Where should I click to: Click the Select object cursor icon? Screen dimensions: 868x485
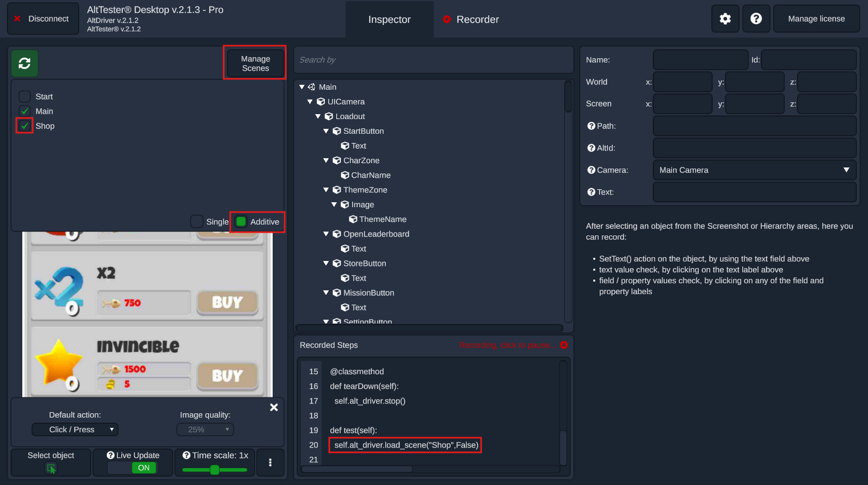[51, 468]
